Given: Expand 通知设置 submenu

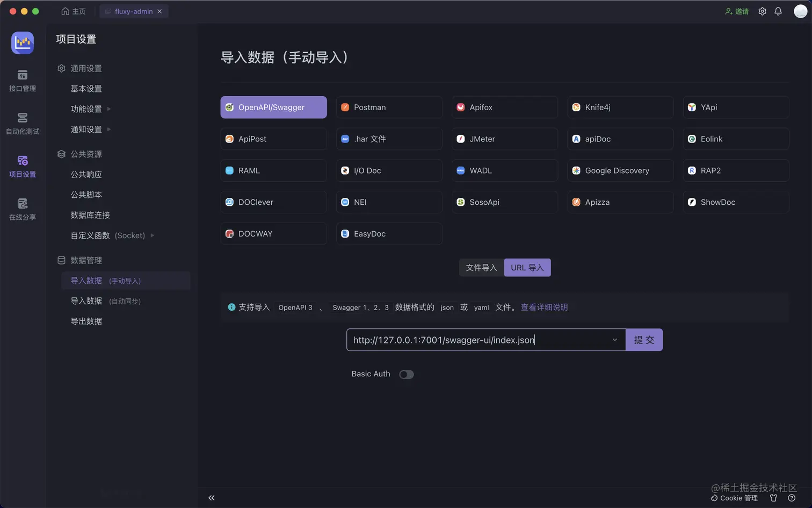Looking at the screenshot, I should 90,130.
